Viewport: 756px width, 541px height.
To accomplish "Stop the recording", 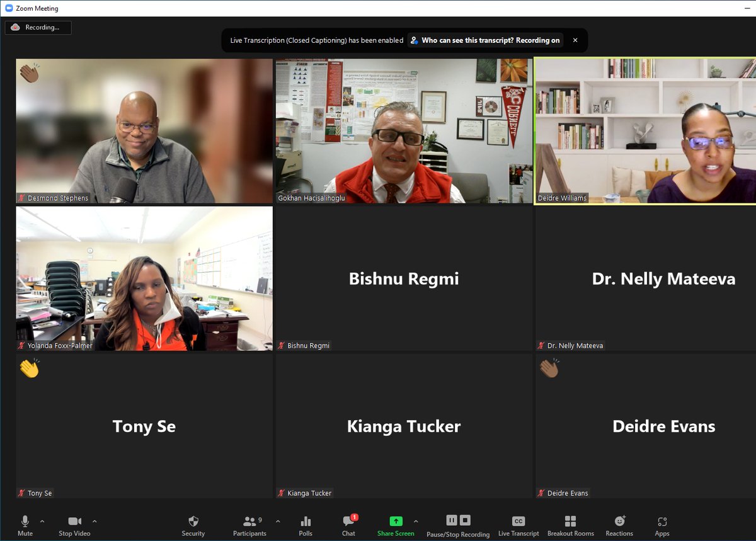I will [x=465, y=520].
